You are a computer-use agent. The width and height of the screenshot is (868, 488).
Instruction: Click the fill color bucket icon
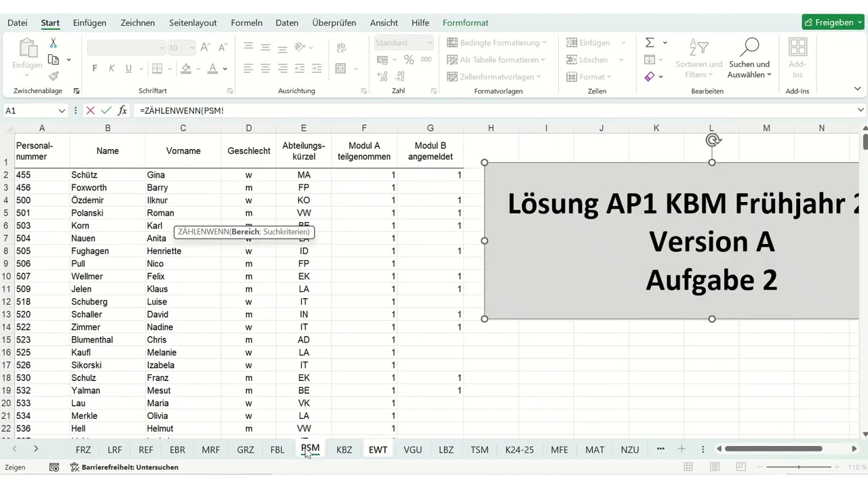pyautogui.click(x=186, y=68)
